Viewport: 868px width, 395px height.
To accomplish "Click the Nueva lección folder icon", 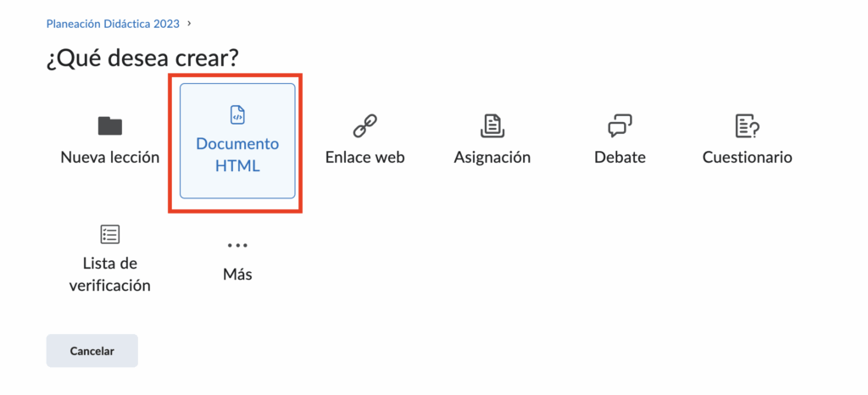I will [x=110, y=126].
